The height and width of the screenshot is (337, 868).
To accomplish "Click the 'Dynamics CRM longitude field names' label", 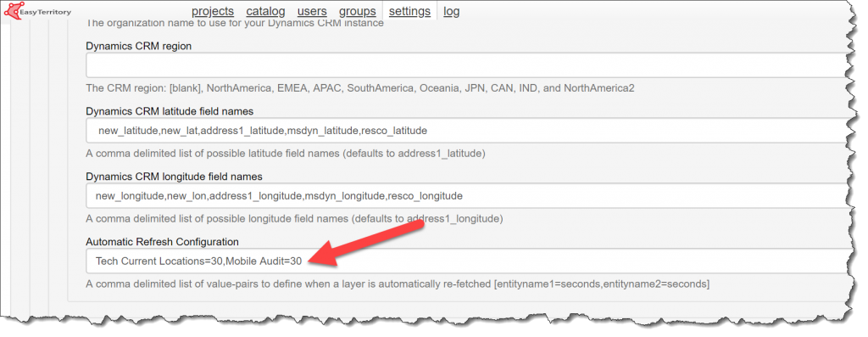I will (174, 177).
